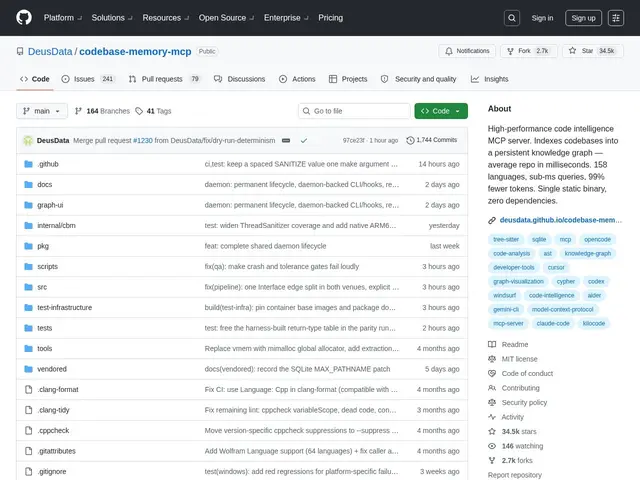640x480 pixels.
Task: Open the 1,744 Commits history
Action: (x=432, y=140)
